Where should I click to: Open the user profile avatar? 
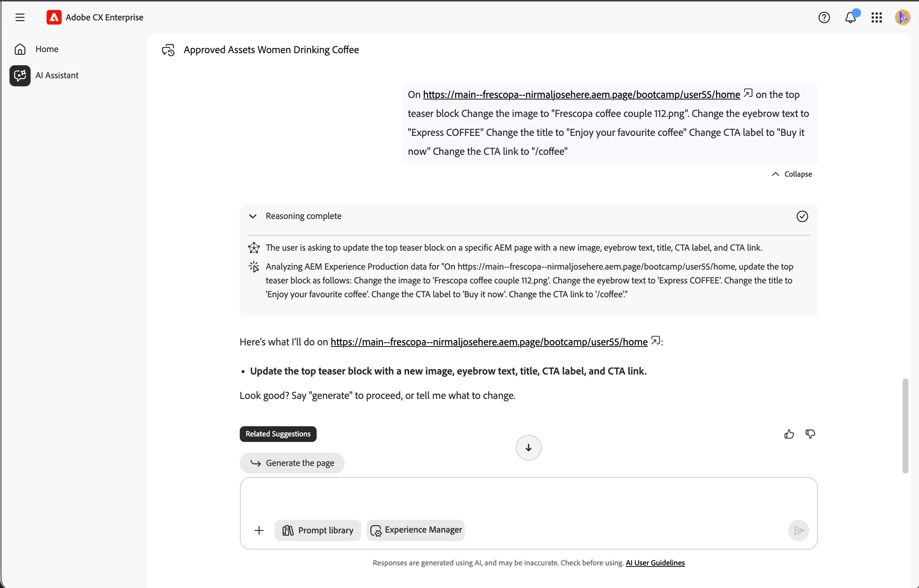[903, 17]
